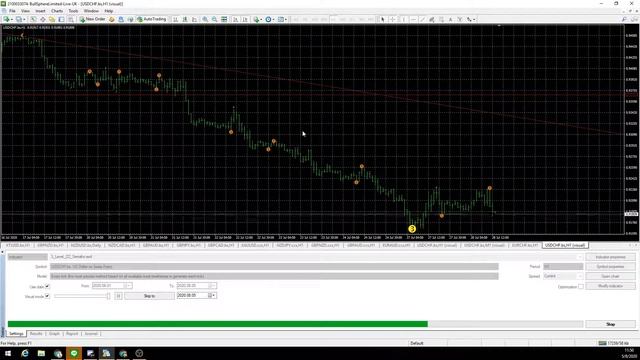This screenshot has width=640, height=360.
Task: Switch to the Results tab in tester
Action: (36, 334)
